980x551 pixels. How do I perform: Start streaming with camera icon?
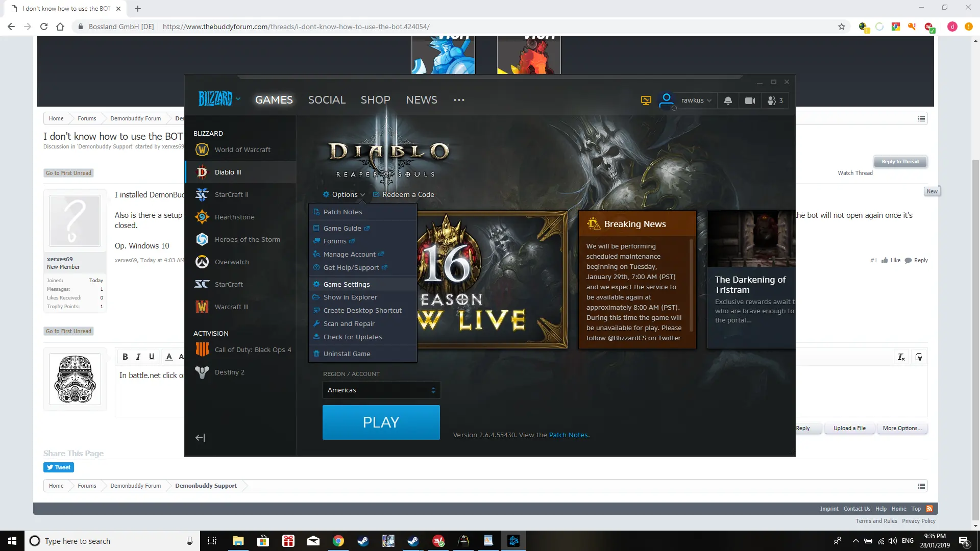click(x=750, y=101)
